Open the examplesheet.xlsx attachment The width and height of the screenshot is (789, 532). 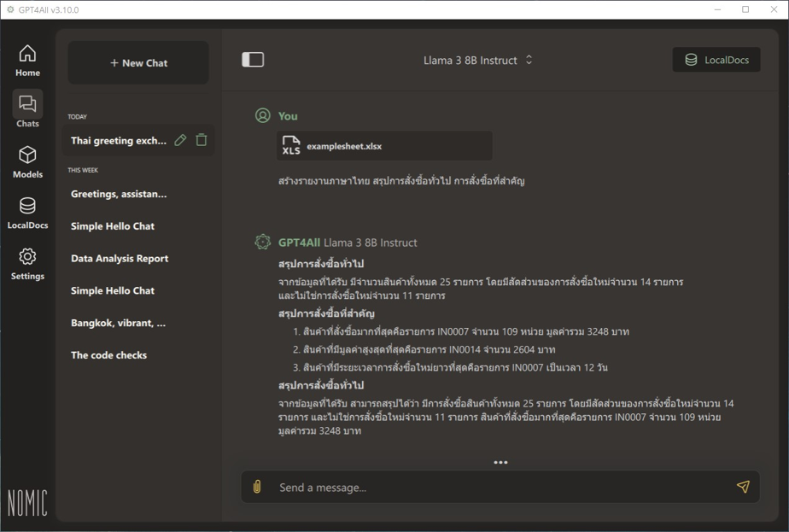pyautogui.click(x=384, y=146)
